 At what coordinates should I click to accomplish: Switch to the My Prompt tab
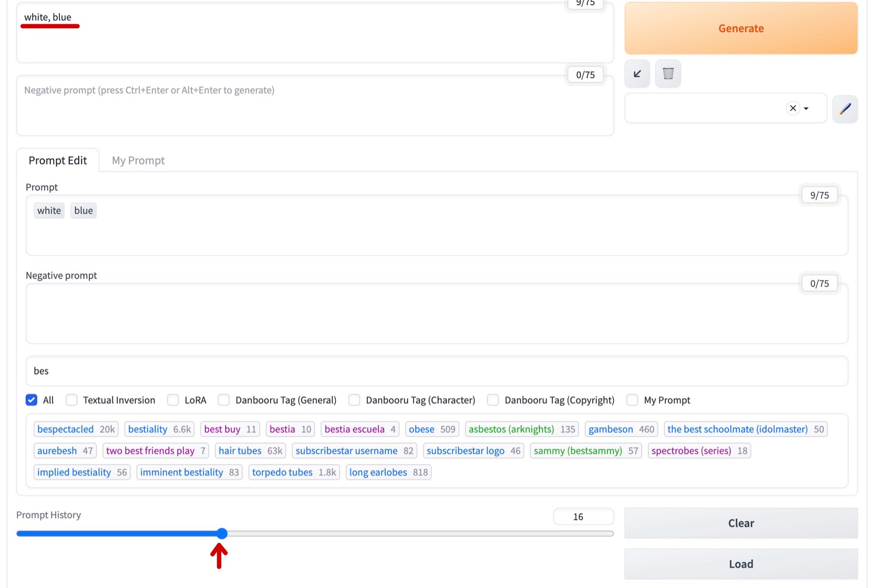(138, 160)
